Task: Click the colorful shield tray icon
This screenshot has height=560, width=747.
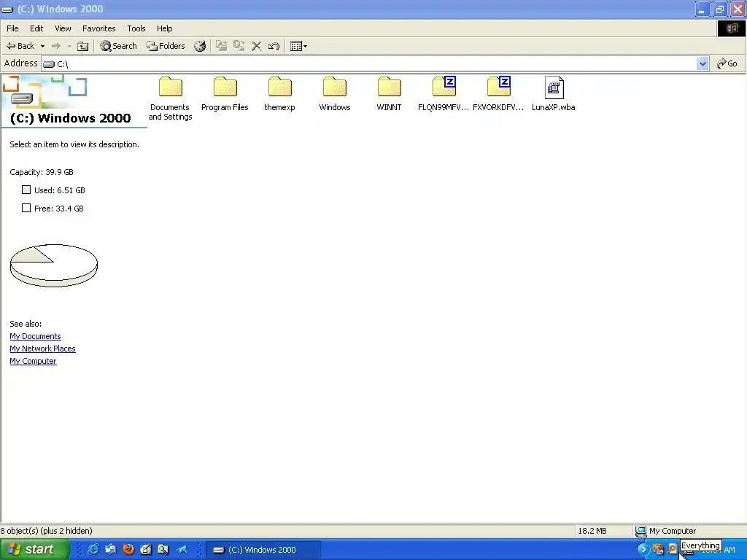Action: (x=658, y=550)
